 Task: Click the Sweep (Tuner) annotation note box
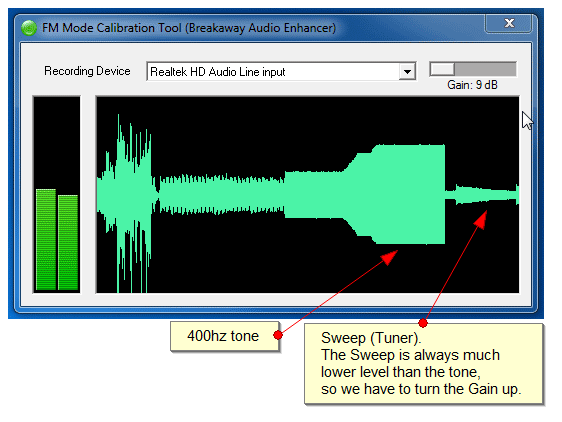pyautogui.click(x=424, y=364)
